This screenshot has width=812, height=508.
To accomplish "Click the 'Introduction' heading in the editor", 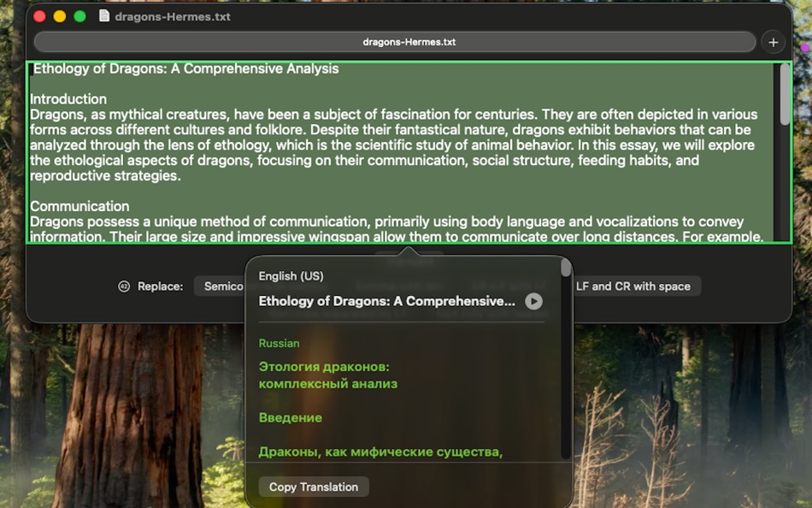I will pos(68,99).
